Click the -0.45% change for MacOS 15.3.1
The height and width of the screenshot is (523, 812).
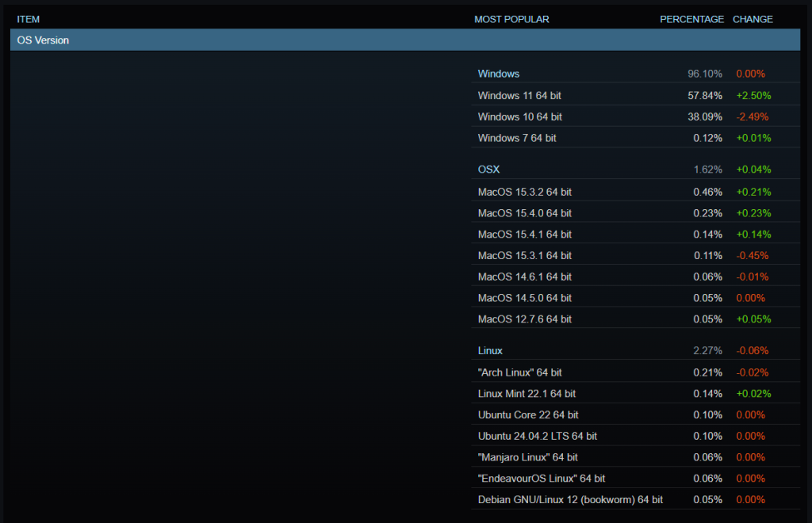point(752,255)
